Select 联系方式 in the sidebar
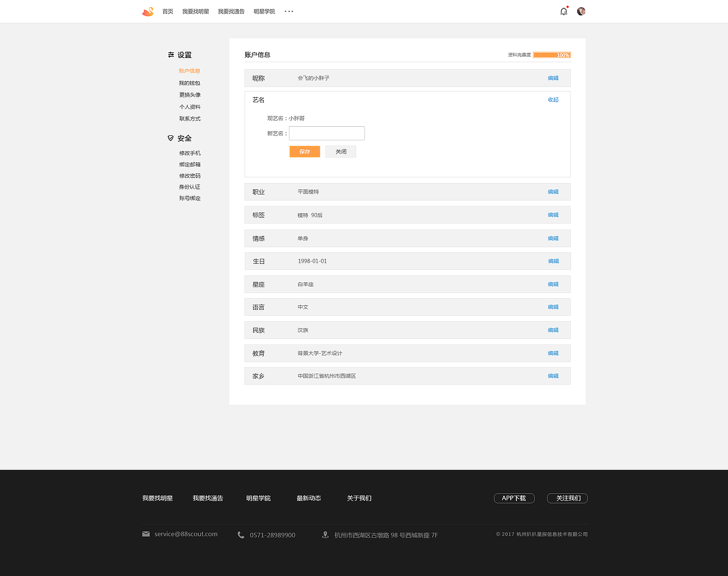The height and width of the screenshot is (576, 728). [190, 119]
